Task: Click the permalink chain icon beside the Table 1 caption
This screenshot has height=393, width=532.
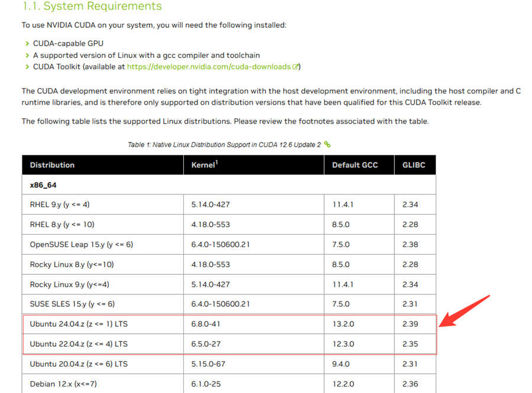Action: pos(327,144)
